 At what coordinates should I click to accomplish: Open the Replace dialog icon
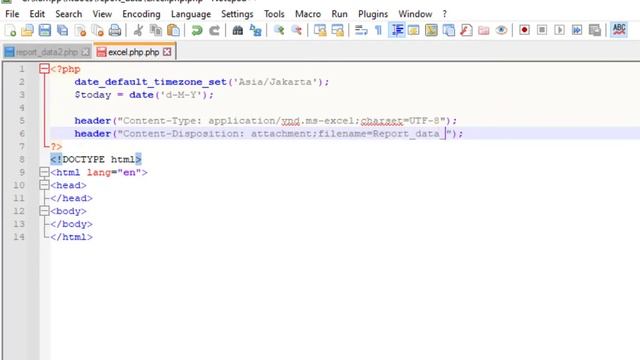click(256, 30)
